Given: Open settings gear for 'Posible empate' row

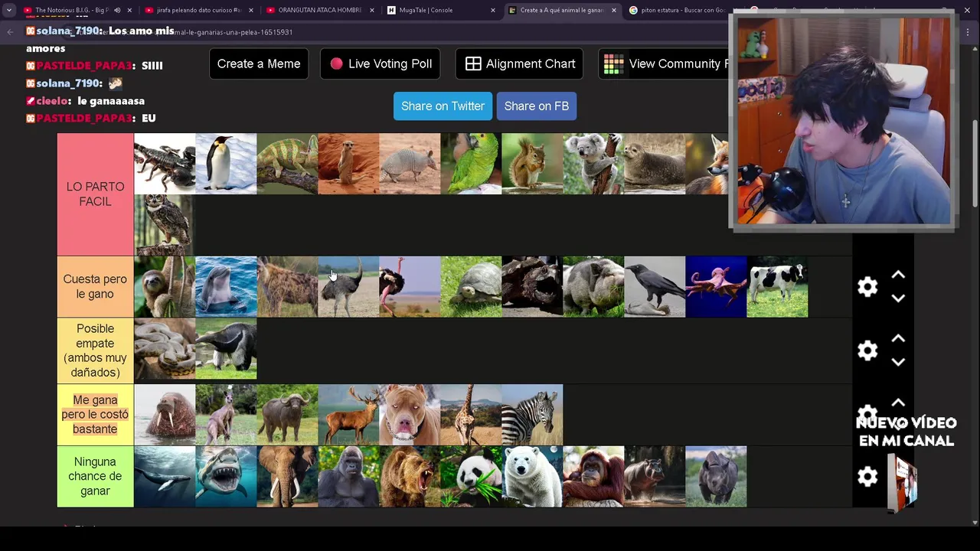Looking at the screenshot, I should (x=867, y=350).
